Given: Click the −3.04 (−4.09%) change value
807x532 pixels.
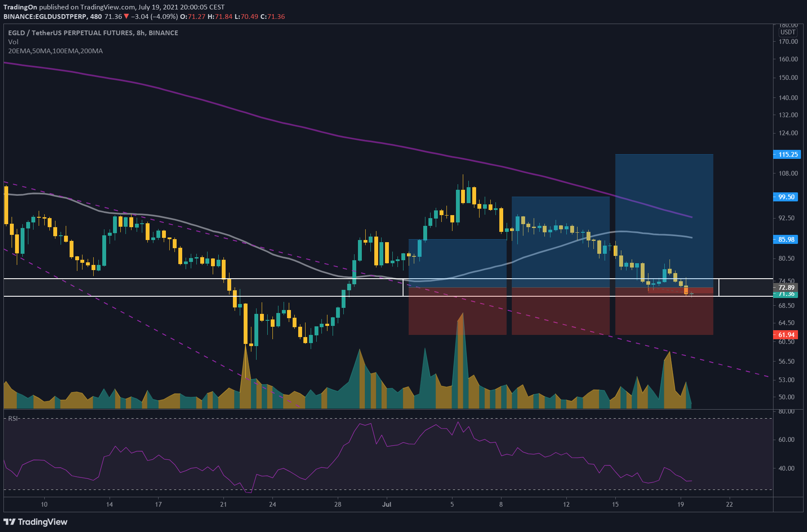Looking at the screenshot, I should [154, 16].
